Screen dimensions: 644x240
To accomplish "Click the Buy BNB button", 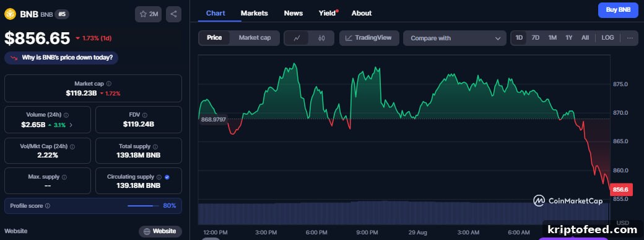I will coord(618,10).
